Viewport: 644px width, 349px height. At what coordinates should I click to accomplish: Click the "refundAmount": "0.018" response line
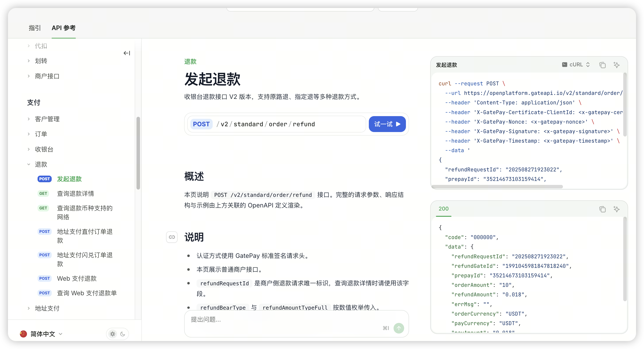(x=489, y=294)
